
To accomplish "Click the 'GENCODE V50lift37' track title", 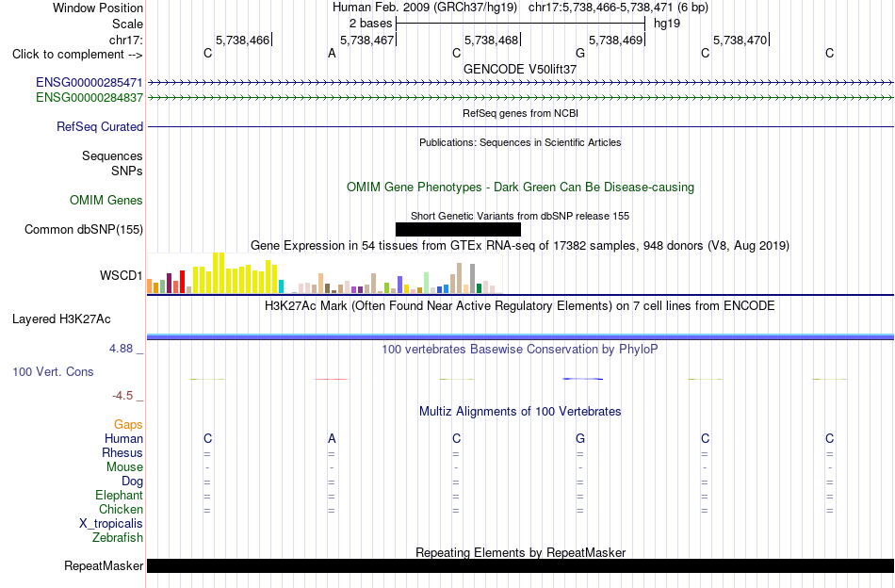I will click(x=520, y=69).
